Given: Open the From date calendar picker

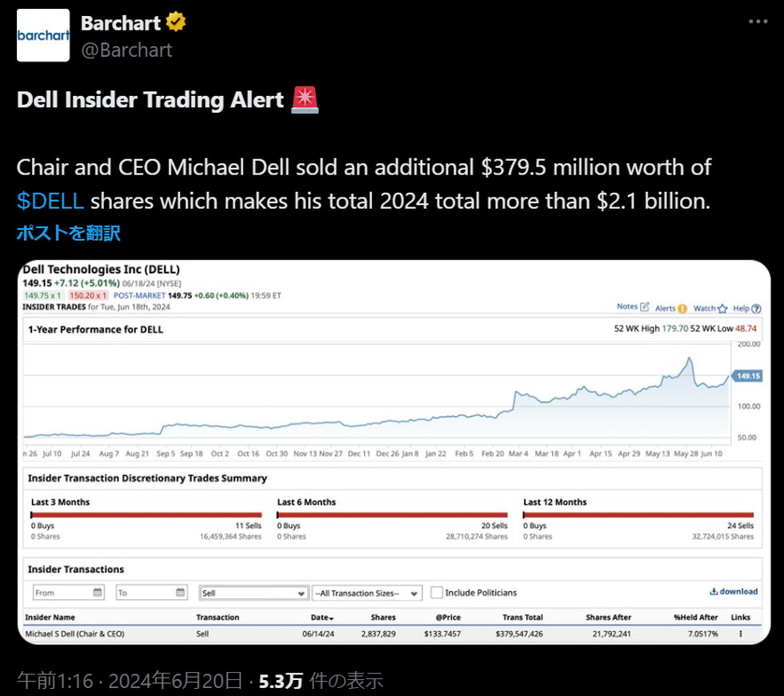Looking at the screenshot, I should [98, 593].
